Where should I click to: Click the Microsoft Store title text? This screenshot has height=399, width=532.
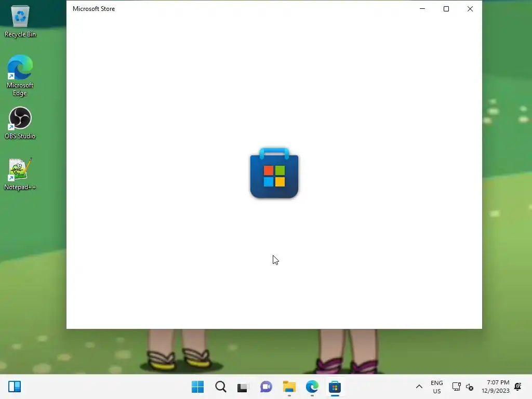(94, 9)
